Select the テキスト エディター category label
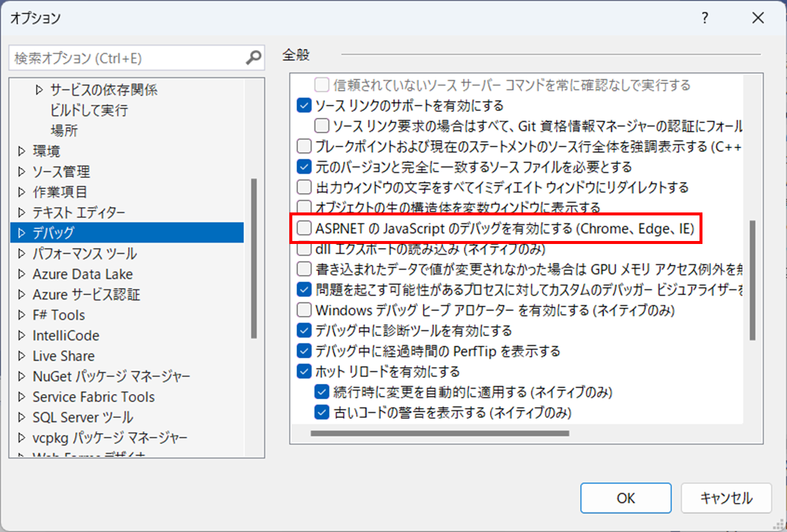 pos(79,212)
